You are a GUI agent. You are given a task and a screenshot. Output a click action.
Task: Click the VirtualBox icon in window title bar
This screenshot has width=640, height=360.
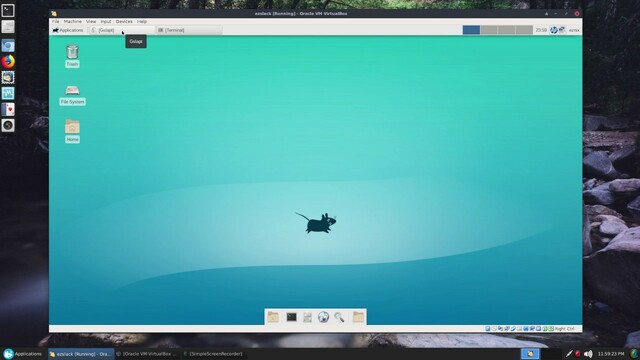point(54,13)
